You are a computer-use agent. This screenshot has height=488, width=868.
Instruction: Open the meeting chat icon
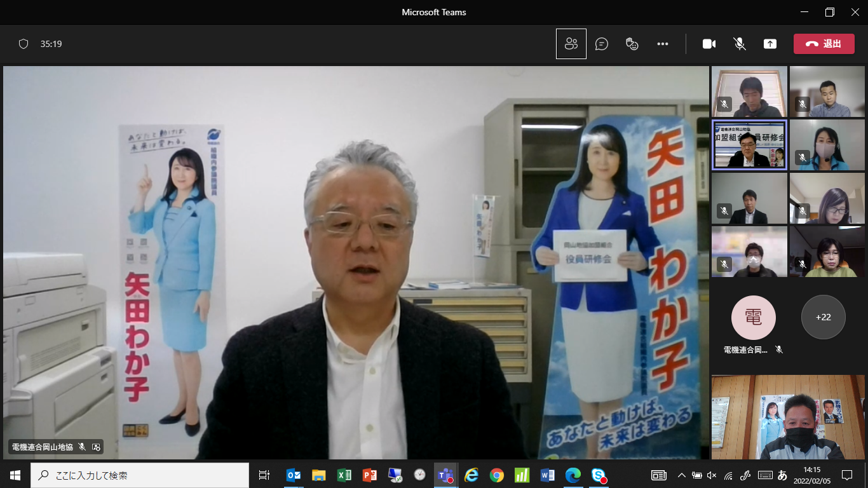point(601,44)
